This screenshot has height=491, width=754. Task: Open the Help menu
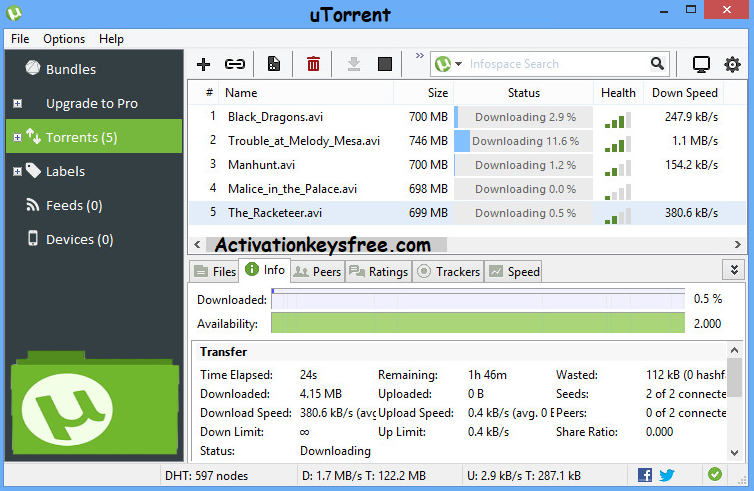coord(111,39)
